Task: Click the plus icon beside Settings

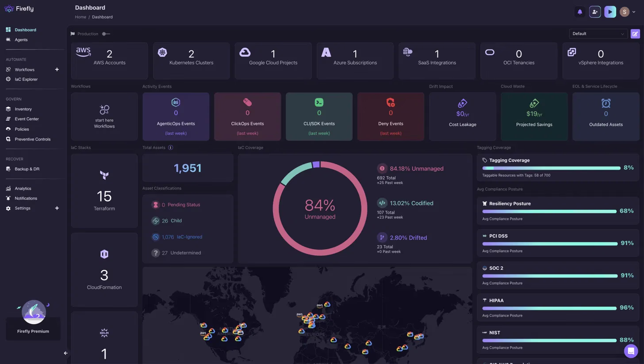Action: [x=57, y=208]
